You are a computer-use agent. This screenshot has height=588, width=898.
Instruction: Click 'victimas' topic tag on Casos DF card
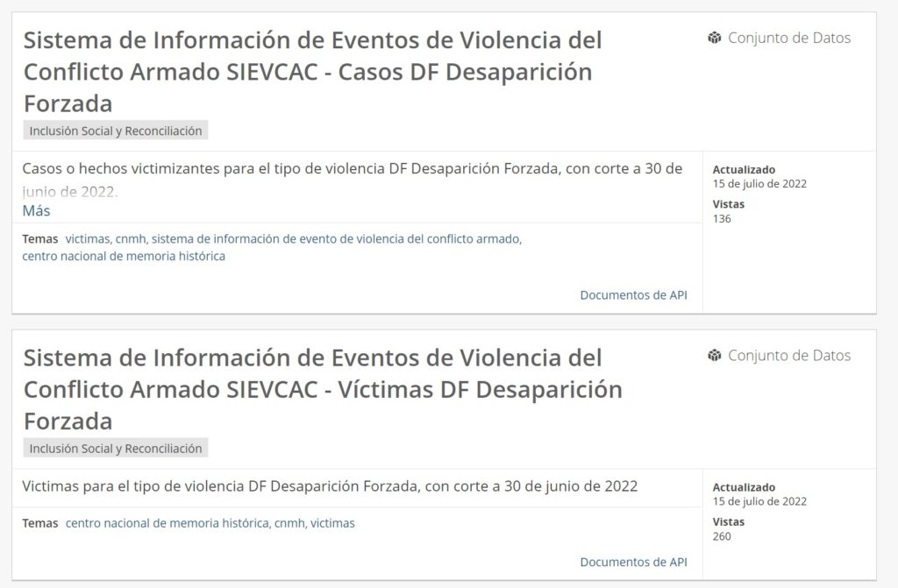(88, 238)
